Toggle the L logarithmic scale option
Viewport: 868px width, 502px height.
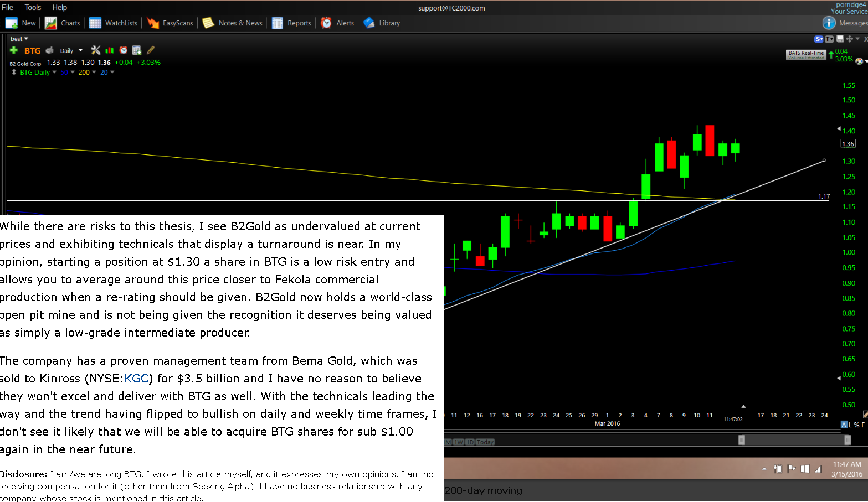850,425
